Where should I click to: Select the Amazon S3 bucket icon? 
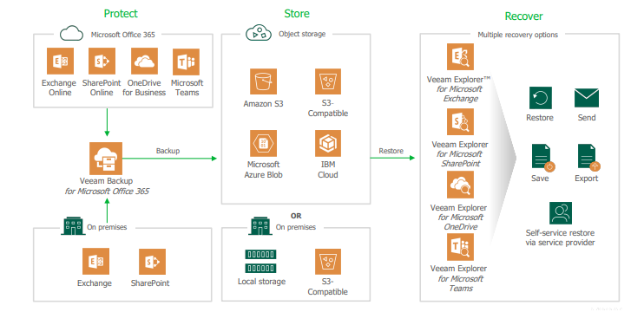[263, 81]
